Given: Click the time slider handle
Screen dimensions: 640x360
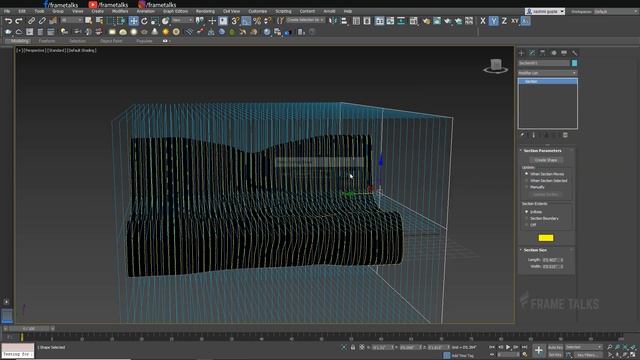Looking at the screenshot, I should 29,329.
